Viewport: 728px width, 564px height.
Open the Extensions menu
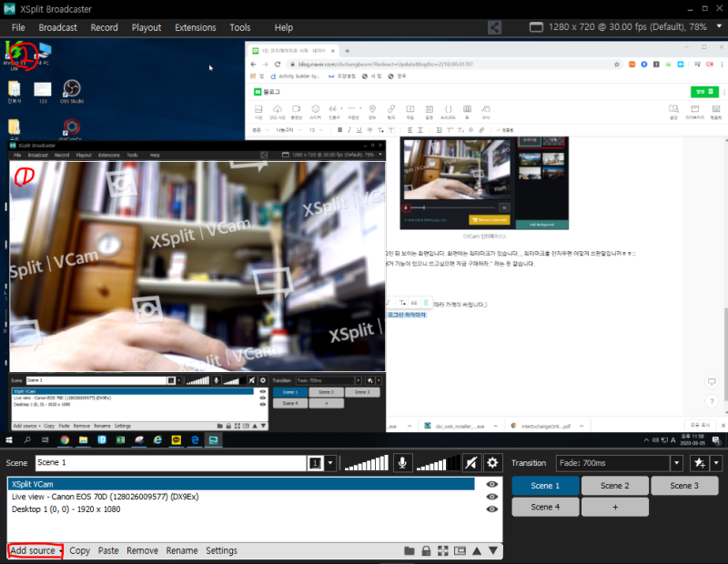(x=195, y=27)
